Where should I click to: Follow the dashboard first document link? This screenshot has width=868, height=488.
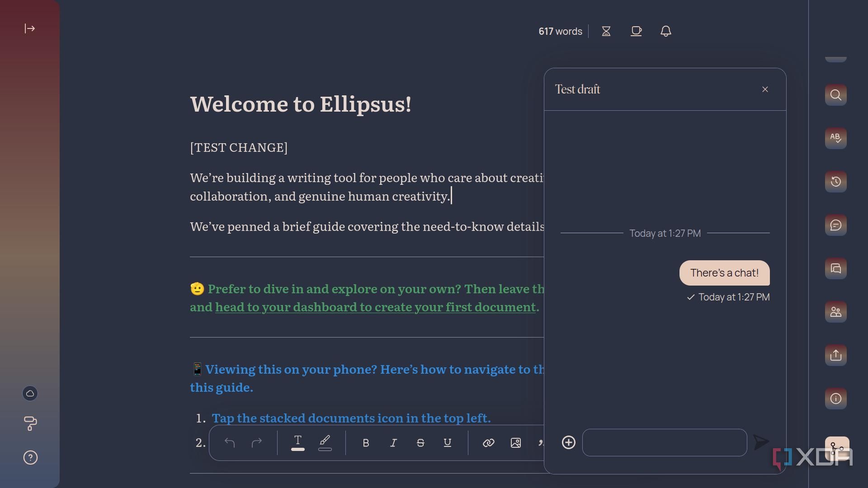pos(375,307)
